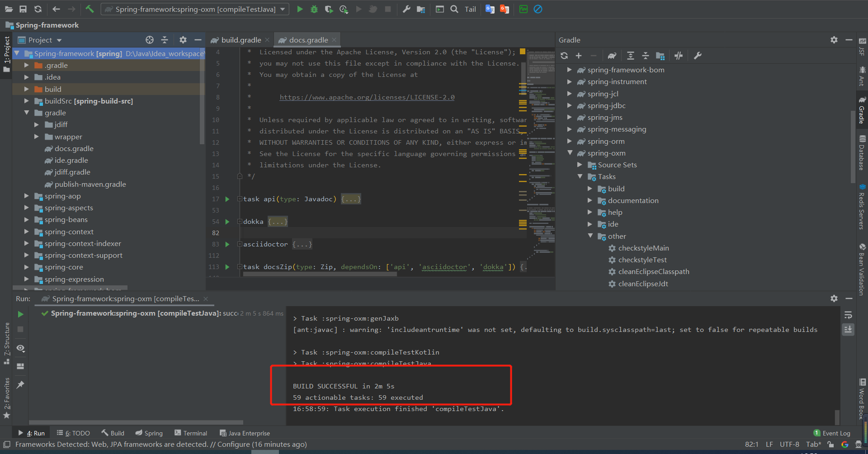Viewport: 868px width, 454px height.
Task: Click the LF line separator widget
Action: pyautogui.click(x=769, y=445)
